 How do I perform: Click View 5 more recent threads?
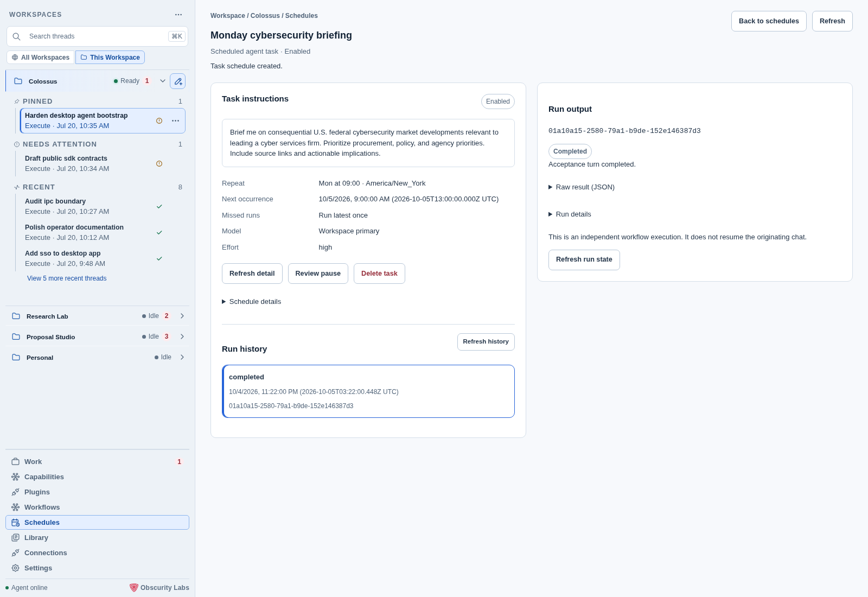67,278
